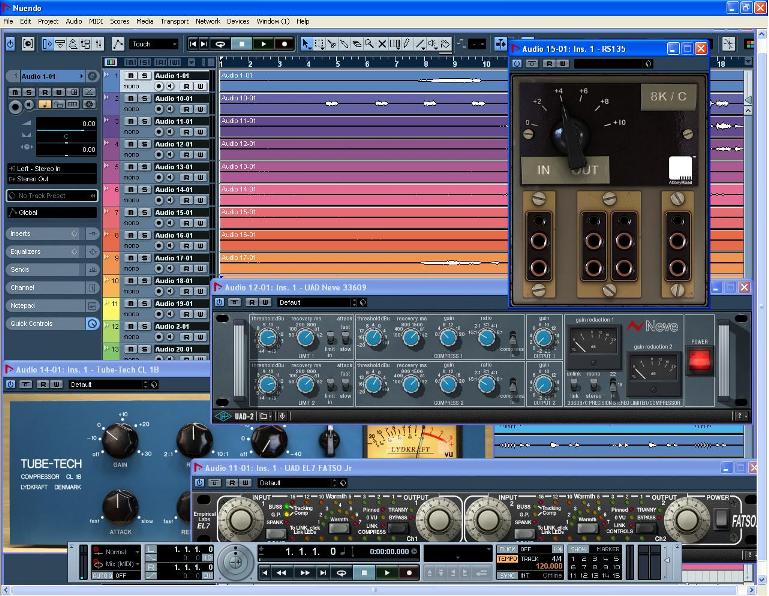Toggle TEMPO track button in transport panel
769x596 pixels.
click(x=507, y=559)
